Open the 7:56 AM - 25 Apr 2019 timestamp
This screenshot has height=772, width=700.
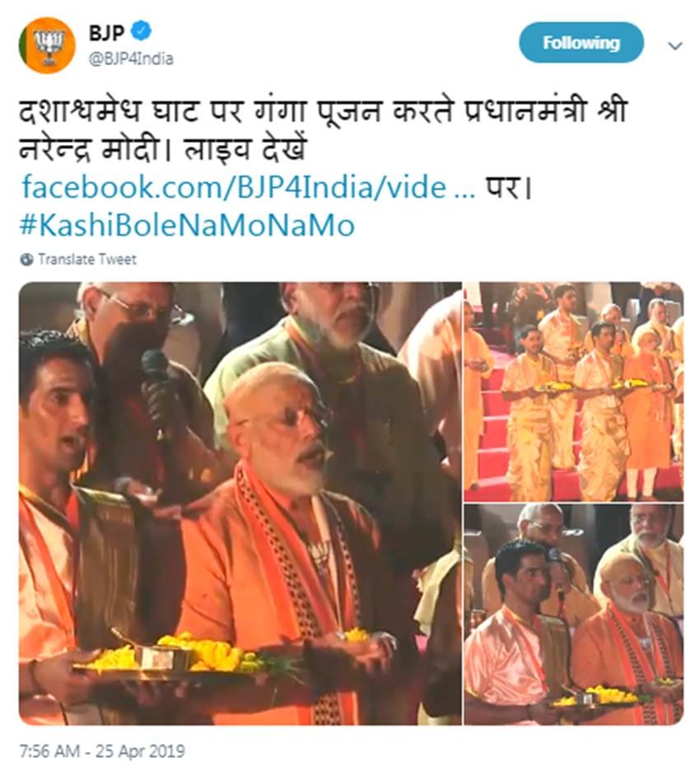point(102,751)
